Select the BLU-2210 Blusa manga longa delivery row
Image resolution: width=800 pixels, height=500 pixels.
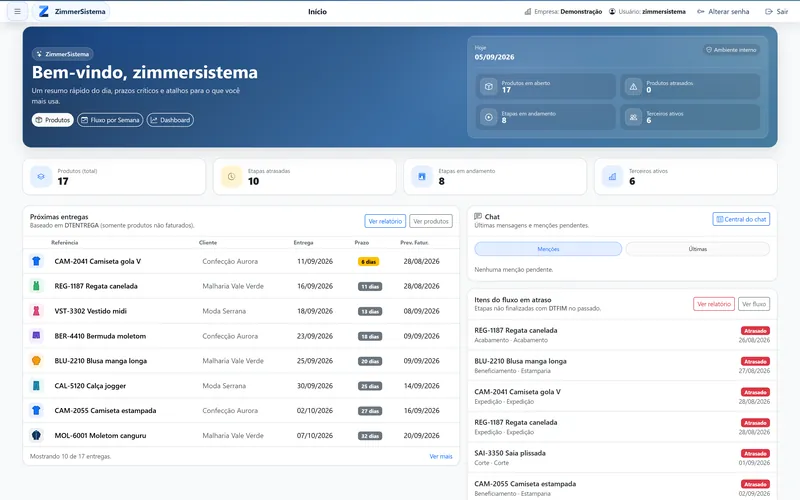[x=241, y=361]
